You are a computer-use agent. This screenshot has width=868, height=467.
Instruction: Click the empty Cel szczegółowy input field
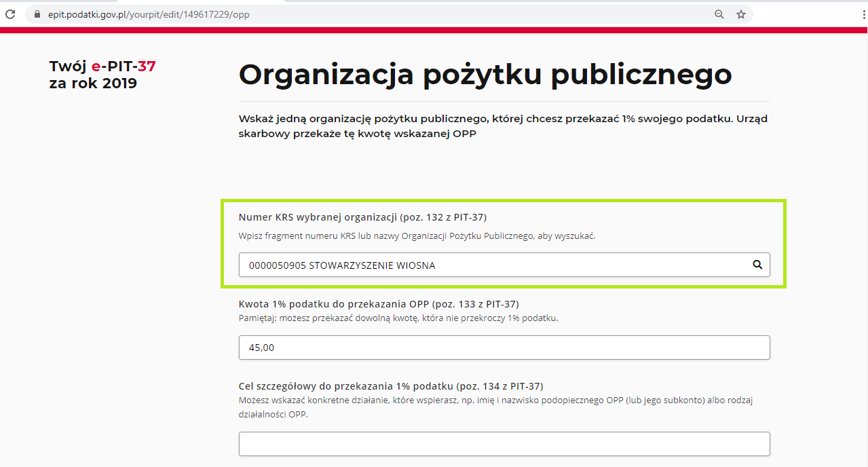(x=504, y=444)
